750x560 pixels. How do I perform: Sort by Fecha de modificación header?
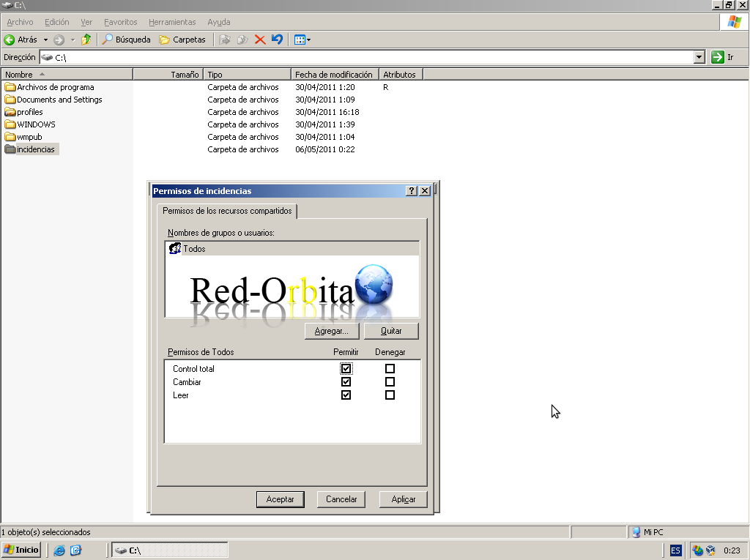pos(335,75)
